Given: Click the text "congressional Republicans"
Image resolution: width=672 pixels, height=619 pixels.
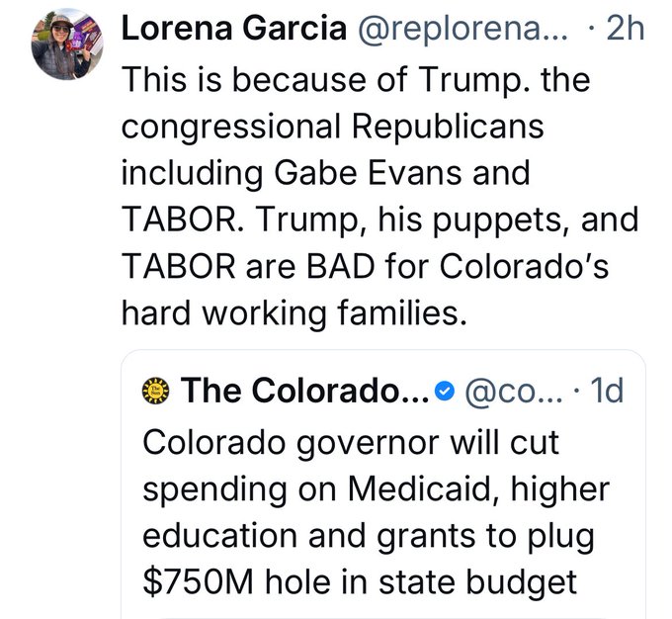Looking at the screenshot, I should pyautogui.click(x=331, y=128).
